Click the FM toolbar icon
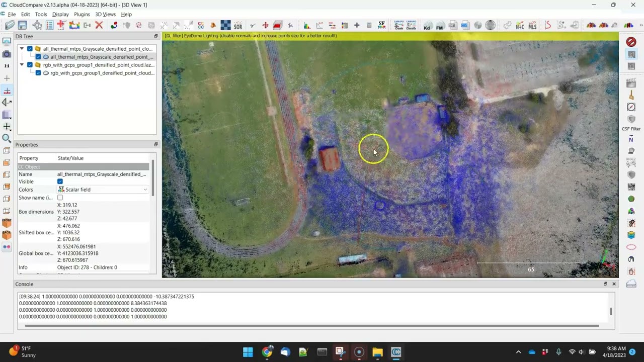This screenshot has height=362, width=644. pyautogui.click(x=439, y=25)
